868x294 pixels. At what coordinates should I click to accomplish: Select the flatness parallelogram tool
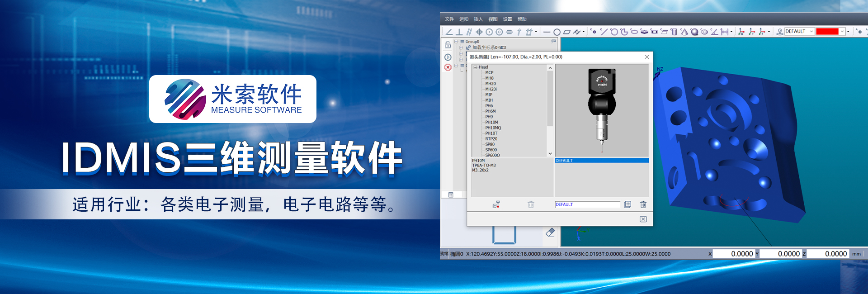[x=567, y=32]
